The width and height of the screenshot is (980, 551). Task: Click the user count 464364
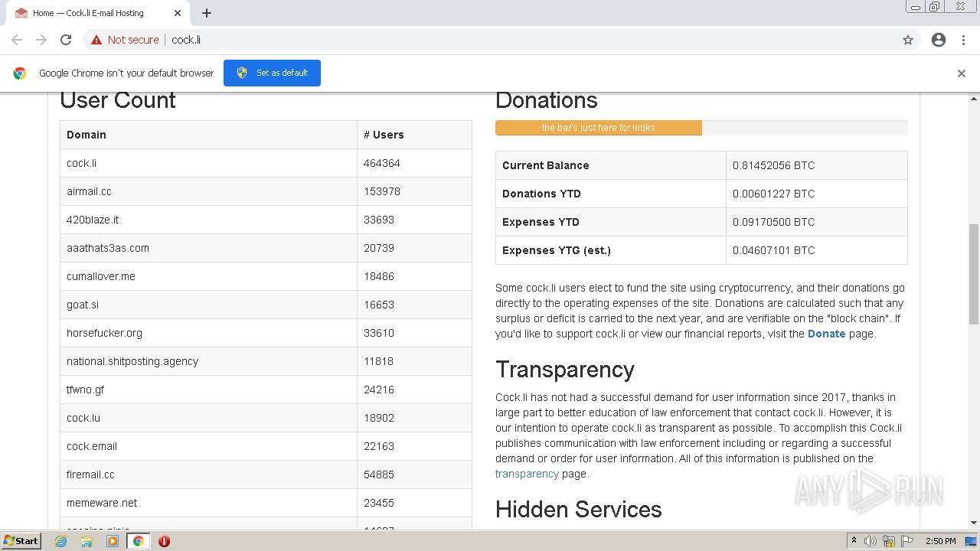pyautogui.click(x=382, y=163)
